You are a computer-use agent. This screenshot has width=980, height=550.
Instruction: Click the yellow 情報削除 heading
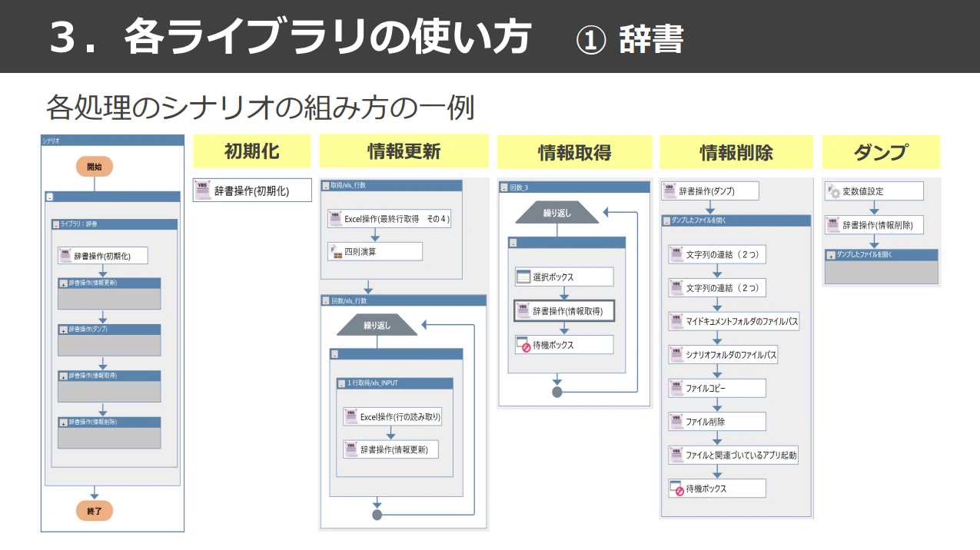click(x=736, y=153)
